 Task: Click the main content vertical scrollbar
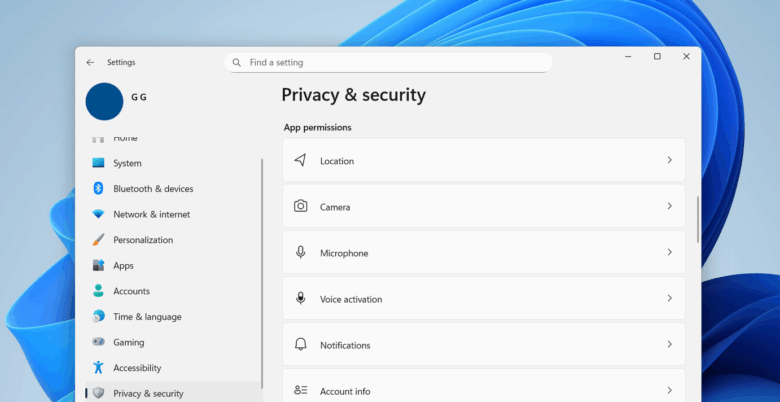click(x=697, y=219)
